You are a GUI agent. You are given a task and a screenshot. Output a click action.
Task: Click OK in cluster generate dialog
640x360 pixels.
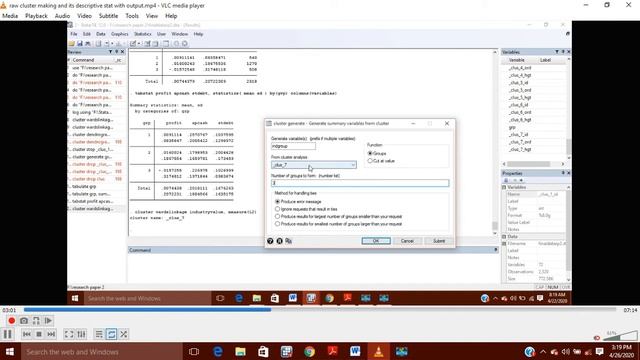point(376,241)
